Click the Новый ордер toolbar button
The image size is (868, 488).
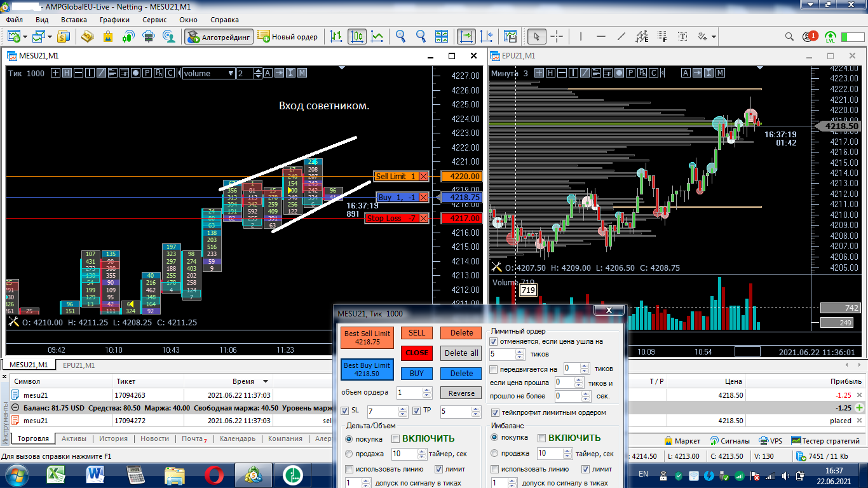[x=288, y=36]
